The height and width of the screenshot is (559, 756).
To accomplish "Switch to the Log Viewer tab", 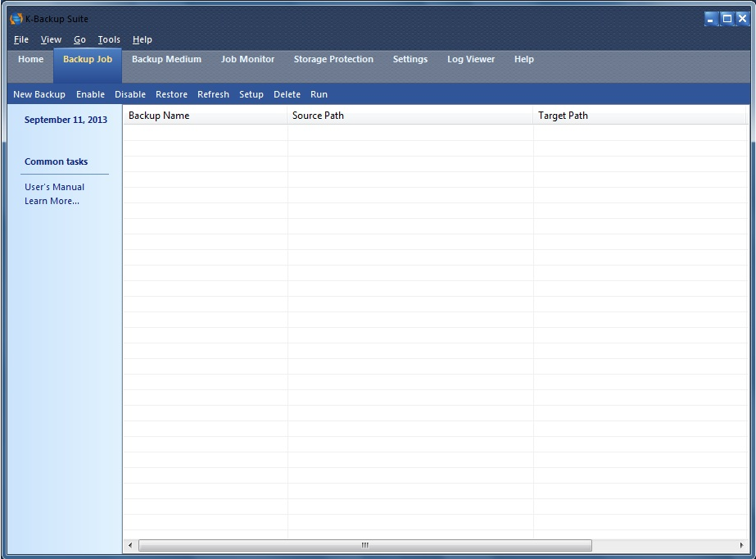I will coord(471,59).
